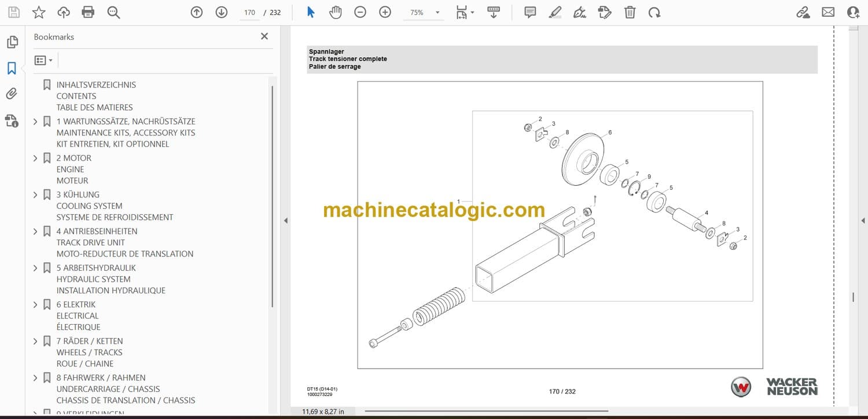Open the Add comment tool
This screenshot has height=419, width=868.
coord(530,12)
